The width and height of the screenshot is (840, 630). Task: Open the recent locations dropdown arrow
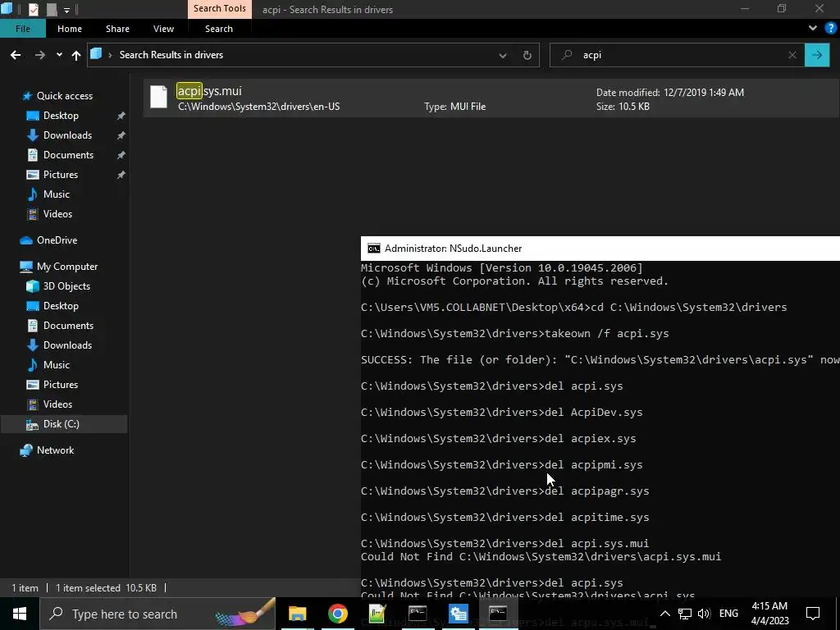59,55
